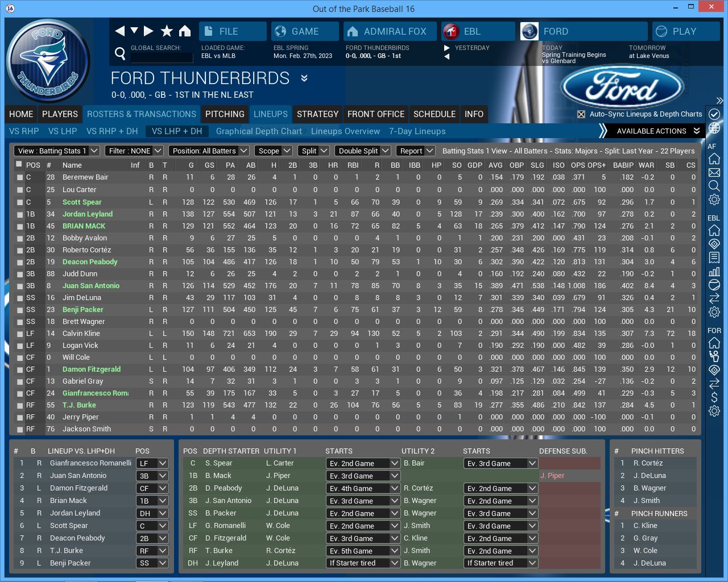Screen dimensions: 728x582
Task: Go to the home screen icon
Action: point(185,31)
